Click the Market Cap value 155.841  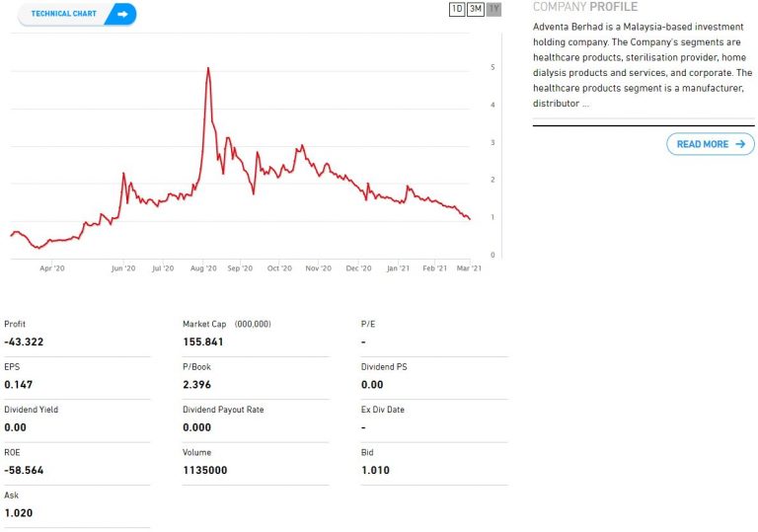coord(203,342)
